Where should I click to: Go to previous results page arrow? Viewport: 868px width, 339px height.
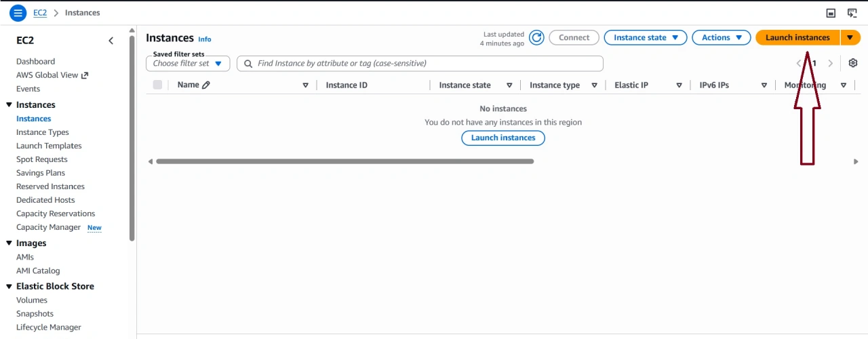click(x=799, y=64)
